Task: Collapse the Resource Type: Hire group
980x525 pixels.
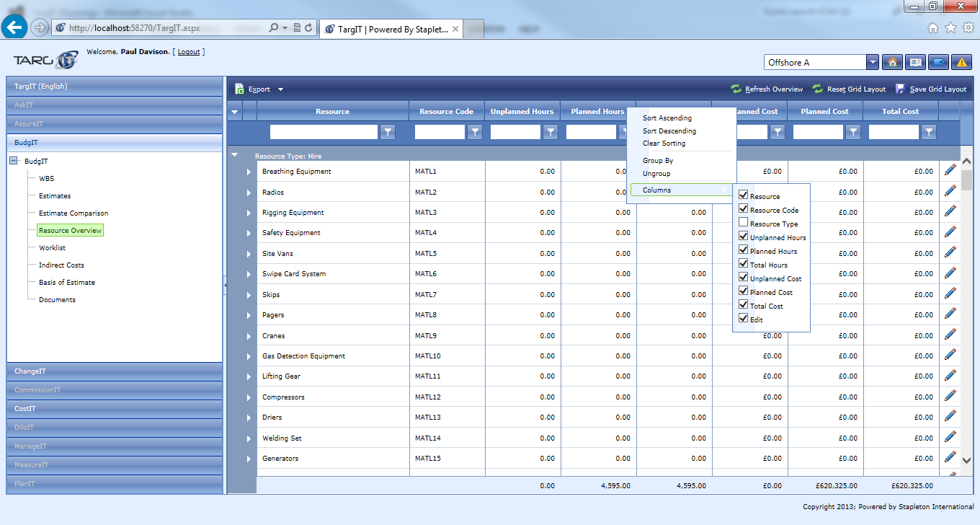Action: coord(234,155)
